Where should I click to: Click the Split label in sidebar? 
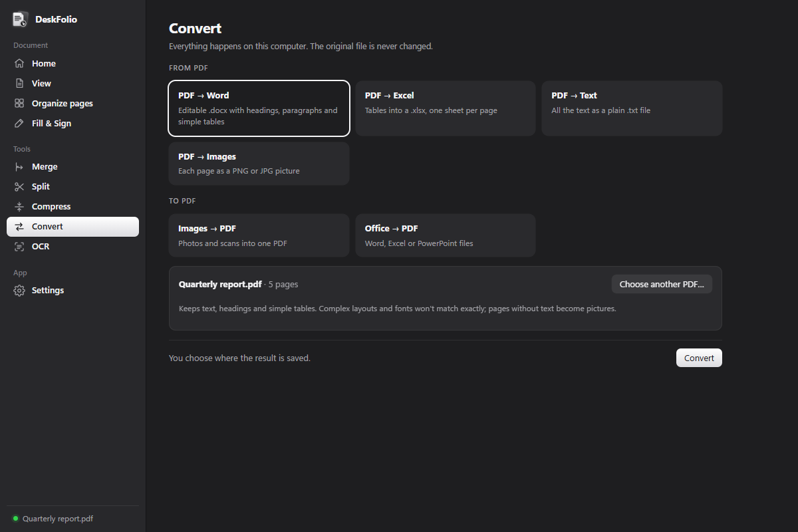pyautogui.click(x=41, y=187)
